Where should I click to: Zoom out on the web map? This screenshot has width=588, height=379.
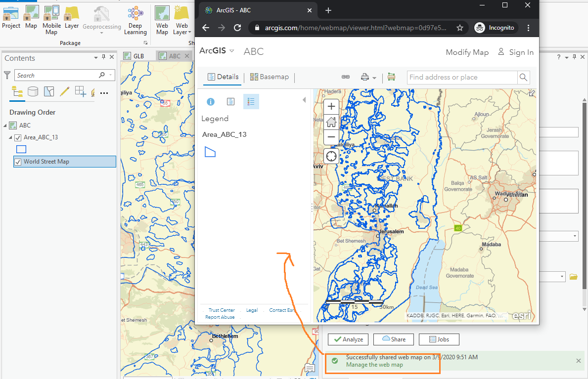tap(331, 137)
